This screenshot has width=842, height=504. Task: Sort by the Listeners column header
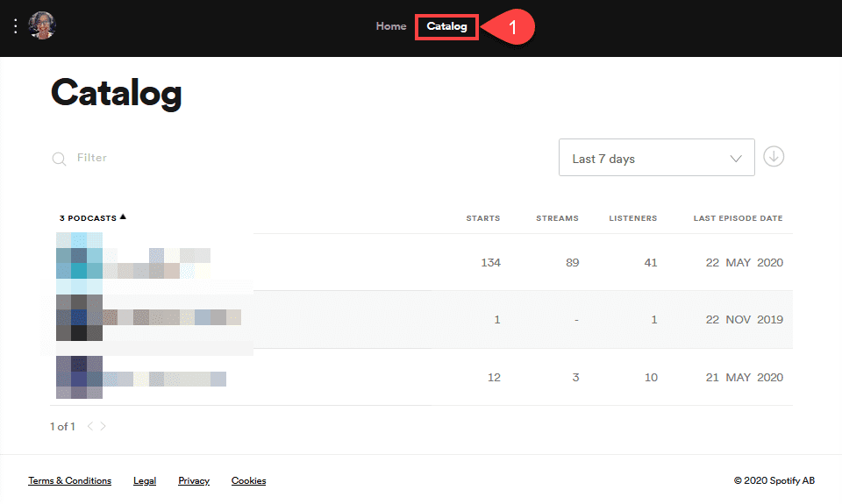pos(632,218)
